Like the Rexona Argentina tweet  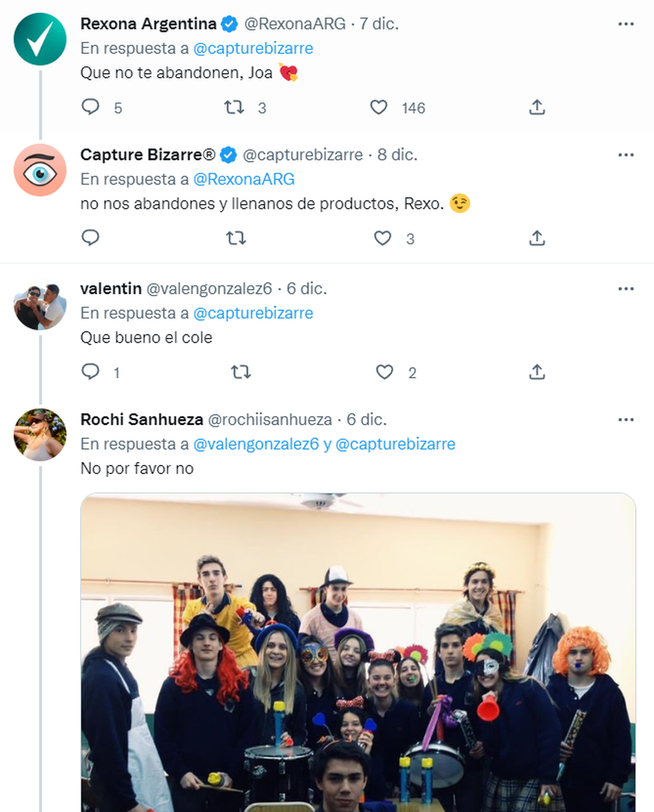click(379, 107)
